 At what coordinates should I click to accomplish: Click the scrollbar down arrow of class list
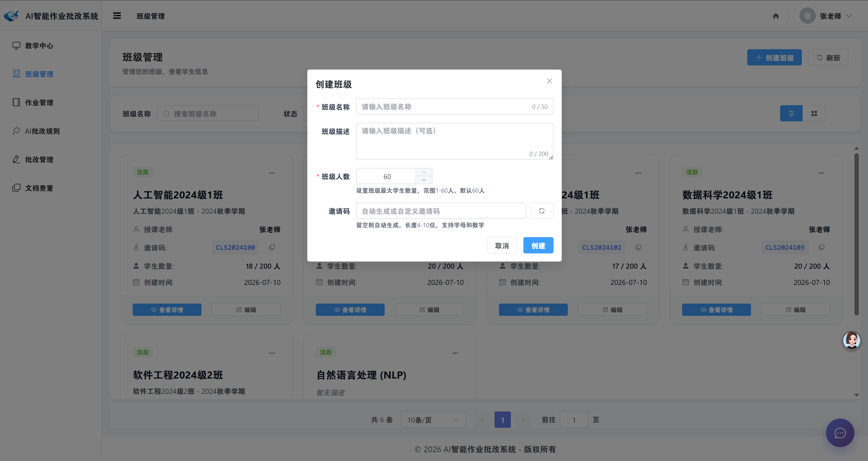(856, 395)
